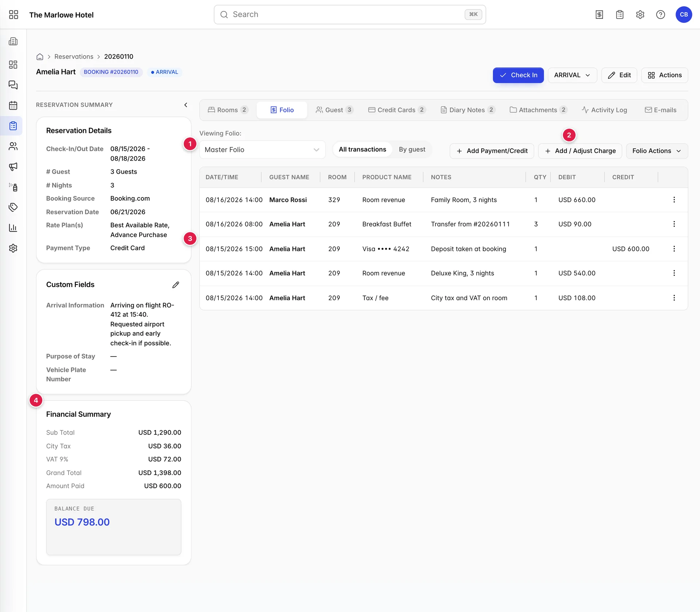Screen dimensions: 700x612
Task: Click the Check In button
Action: click(x=518, y=75)
